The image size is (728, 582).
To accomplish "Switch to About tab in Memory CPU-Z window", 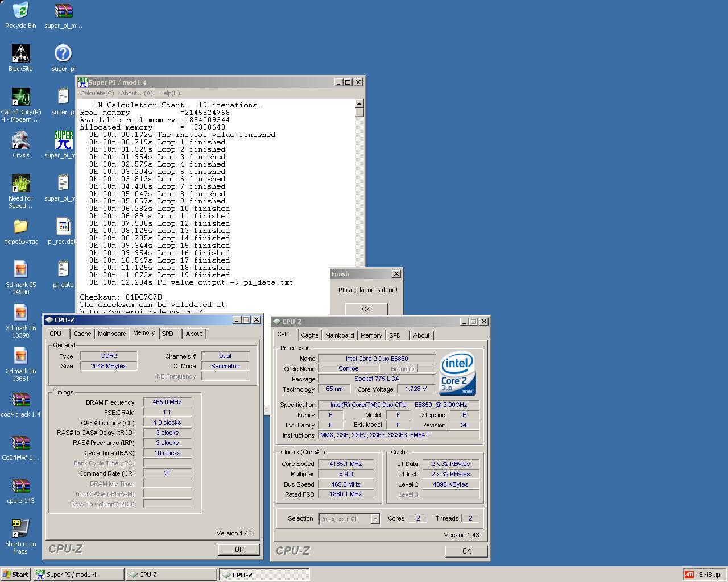I will coord(194,334).
